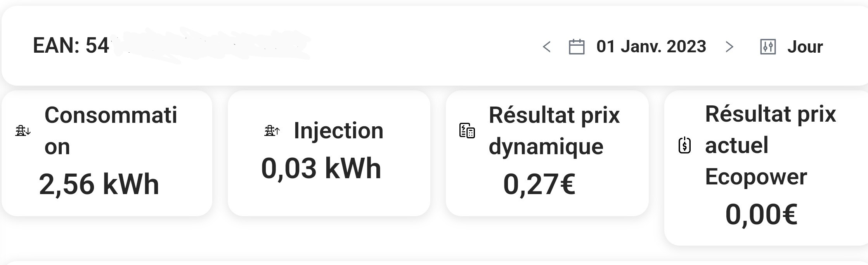Click the 0,00€ current price value
The image size is (868, 265).
761,214
